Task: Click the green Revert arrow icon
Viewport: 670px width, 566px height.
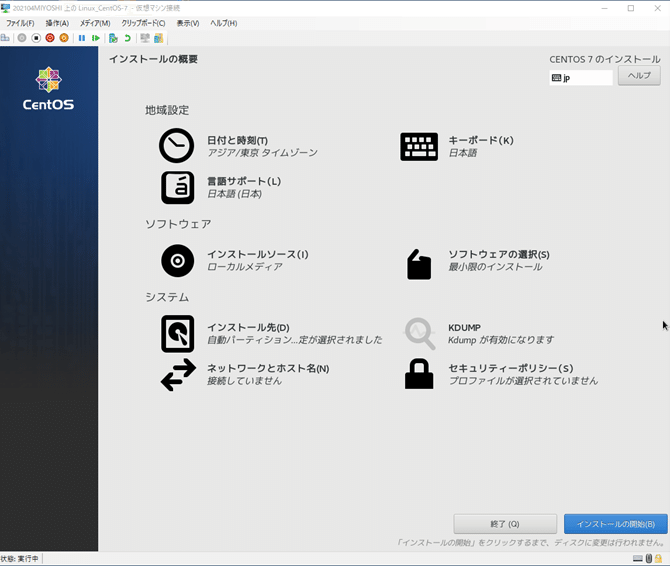Action: coord(127,38)
